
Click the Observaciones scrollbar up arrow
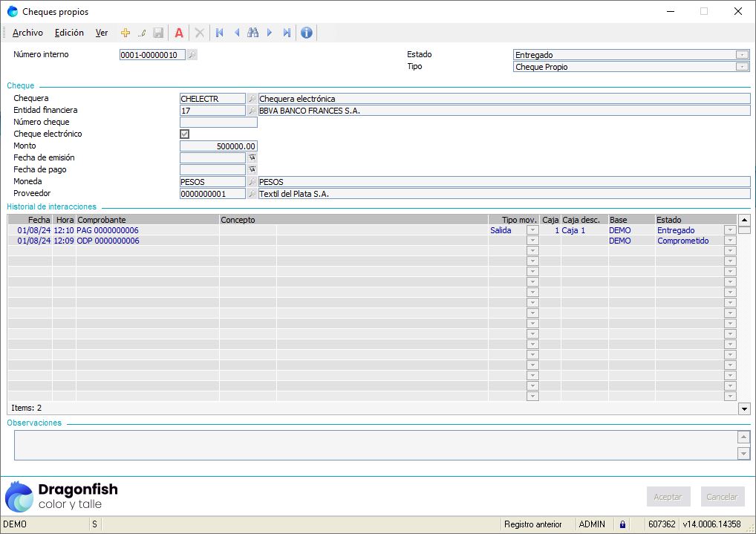pos(744,437)
